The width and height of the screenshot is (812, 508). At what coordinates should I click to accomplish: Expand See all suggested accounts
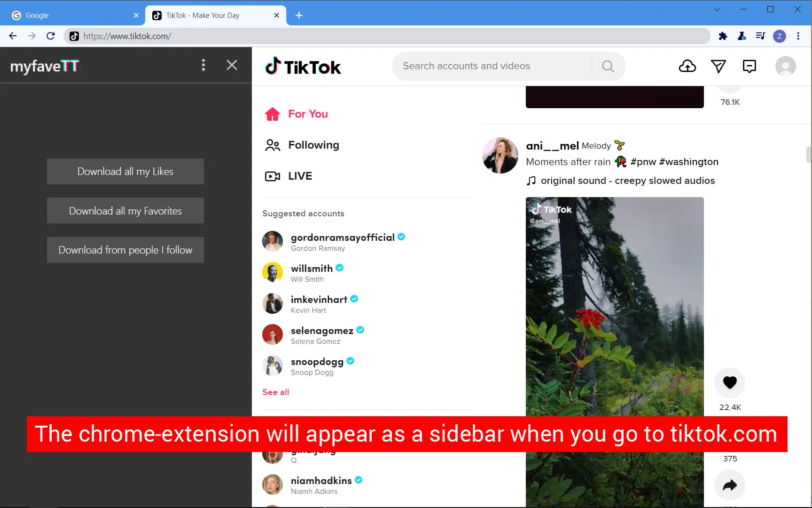275,392
